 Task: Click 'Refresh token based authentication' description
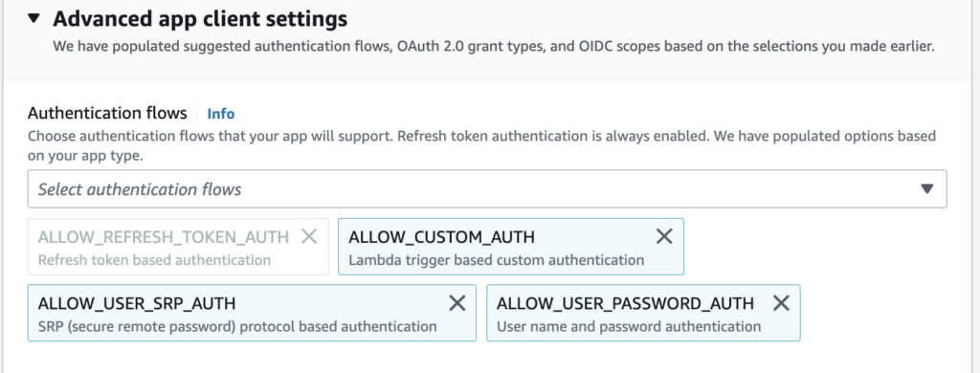(154, 259)
